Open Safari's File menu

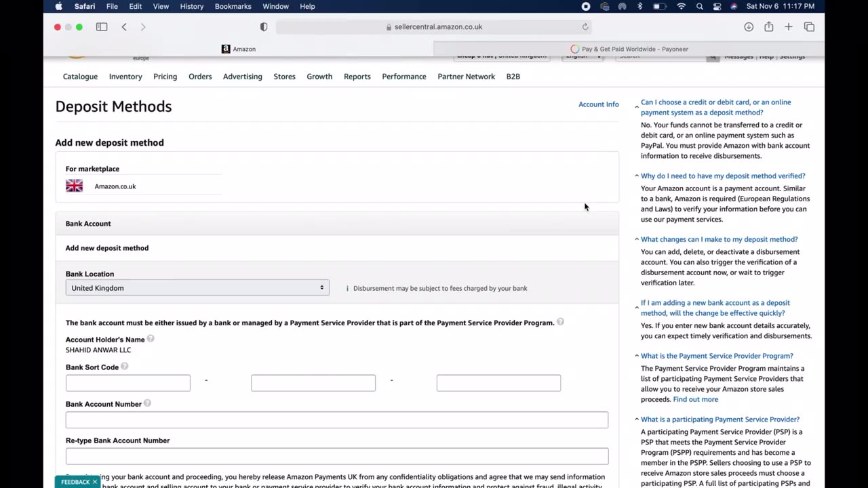point(112,6)
